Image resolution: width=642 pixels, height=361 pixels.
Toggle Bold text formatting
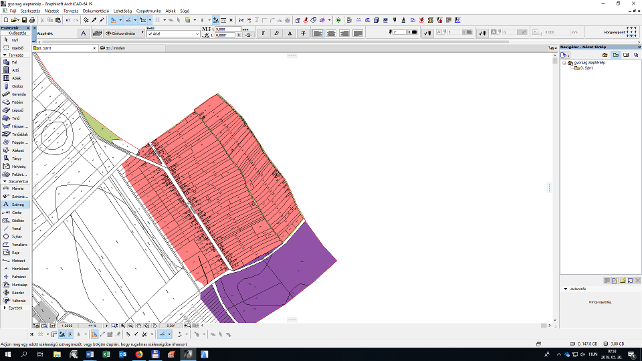tap(263, 33)
